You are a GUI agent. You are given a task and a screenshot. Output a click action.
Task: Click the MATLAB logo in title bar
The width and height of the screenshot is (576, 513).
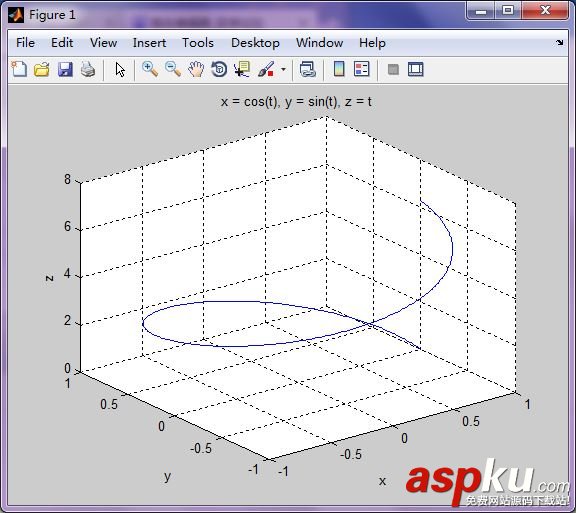pos(16,15)
